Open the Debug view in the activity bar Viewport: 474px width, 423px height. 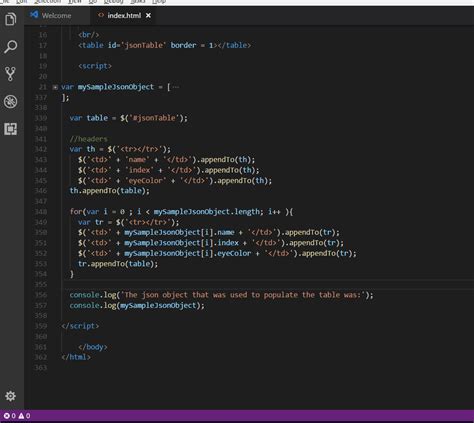11,101
